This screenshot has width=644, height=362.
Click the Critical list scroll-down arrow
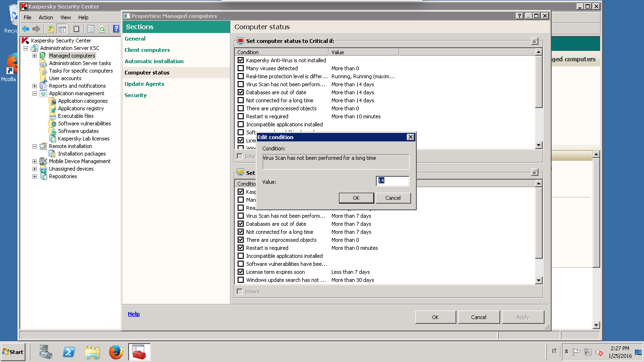click(539, 145)
